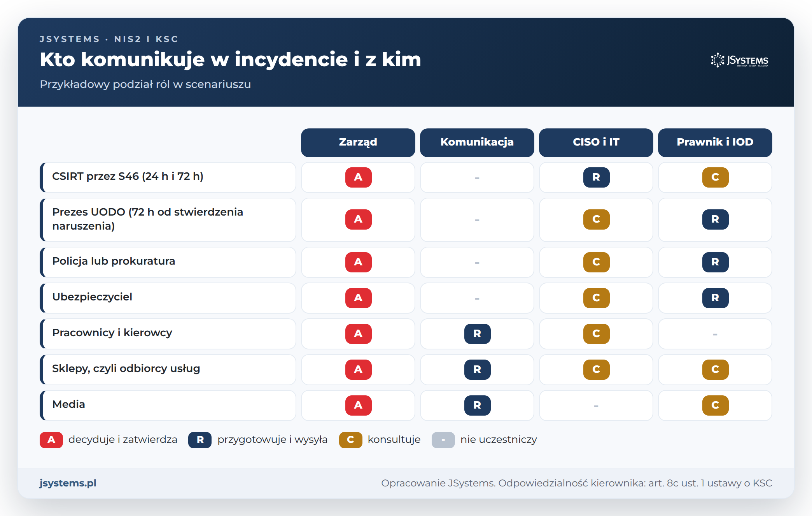Click the JSystems logo in the header
The width and height of the screenshot is (812, 516).
pyautogui.click(x=740, y=60)
